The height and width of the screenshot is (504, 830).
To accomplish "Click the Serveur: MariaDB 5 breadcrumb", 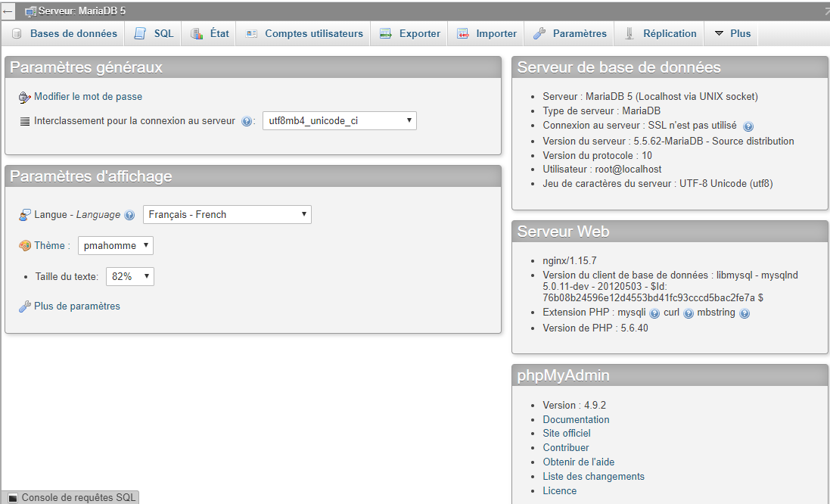I will (x=82, y=11).
